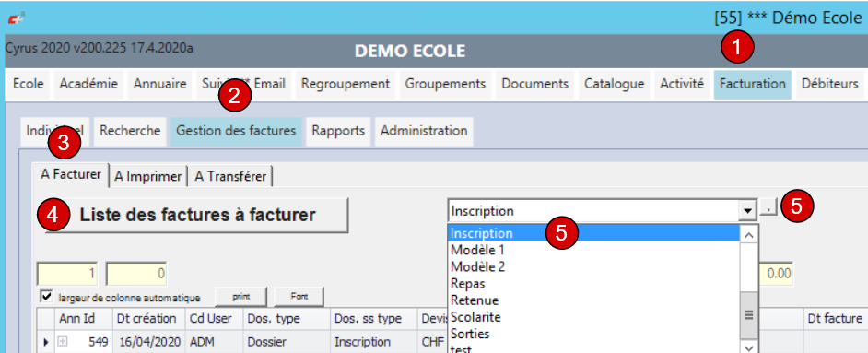This screenshot has height=353, width=868.
Task: Open the Inscription combo box arrow
Action: [x=748, y=211]
